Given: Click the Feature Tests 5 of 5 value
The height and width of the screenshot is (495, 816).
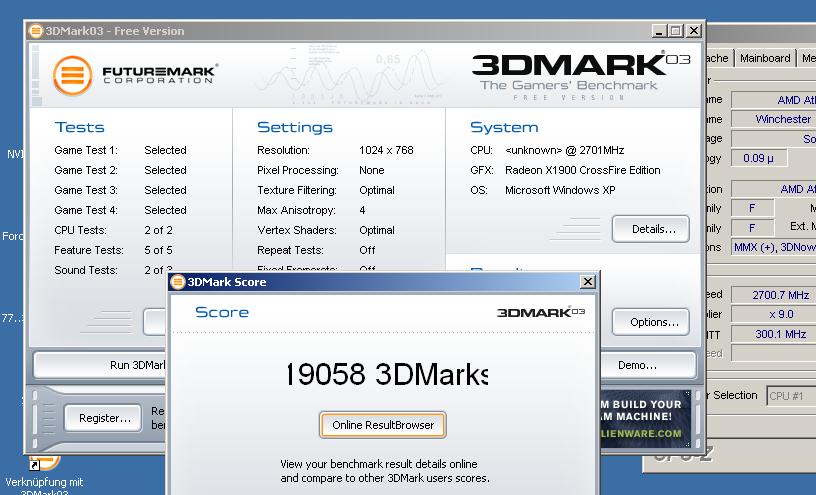Looking at the screenshot, I should pyautogui.click(x=158, y=250).
